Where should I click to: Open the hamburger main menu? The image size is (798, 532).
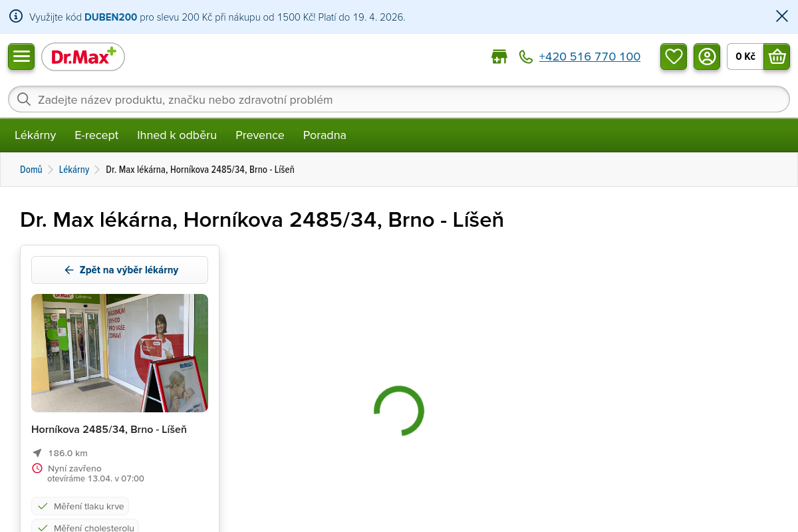point(21,57)
